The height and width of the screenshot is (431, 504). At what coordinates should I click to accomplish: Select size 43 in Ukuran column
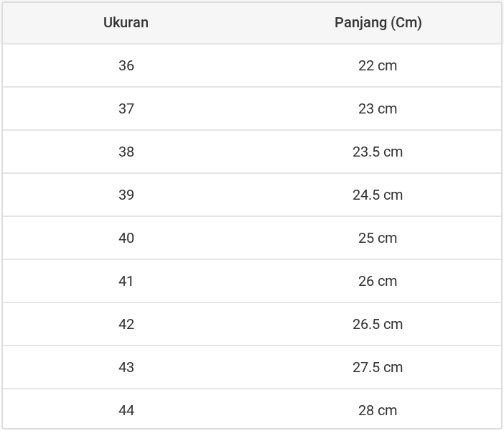(126, 367)
